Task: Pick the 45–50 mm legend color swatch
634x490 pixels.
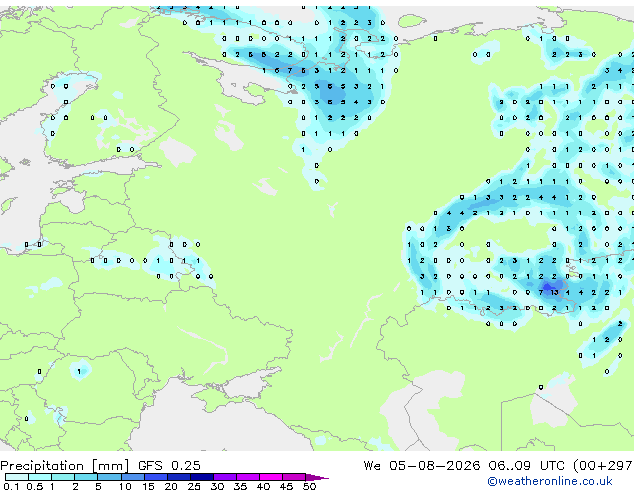Action: click(294, 477)
